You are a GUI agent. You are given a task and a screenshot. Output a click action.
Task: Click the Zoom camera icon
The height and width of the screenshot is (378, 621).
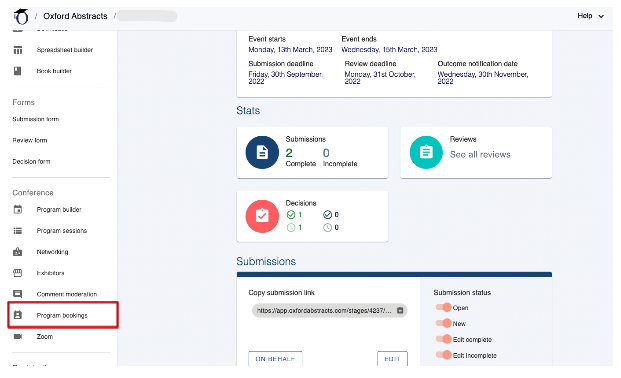click(x=18, y=336)
